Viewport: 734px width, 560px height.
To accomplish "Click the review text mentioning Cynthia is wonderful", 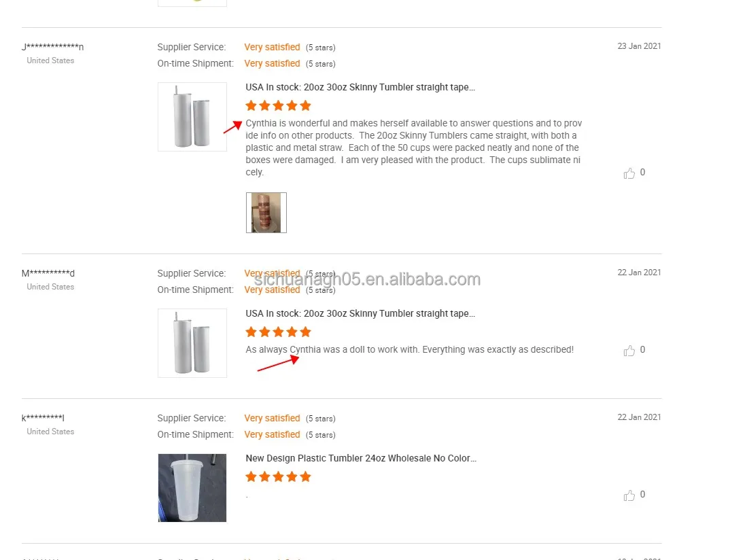I will 413,147.
